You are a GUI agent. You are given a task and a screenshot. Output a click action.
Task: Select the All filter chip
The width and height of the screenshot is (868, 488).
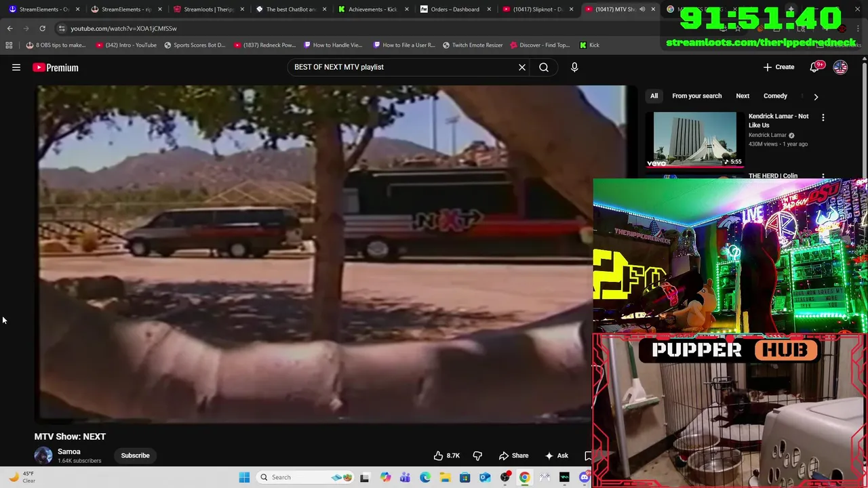click(x=654, y=96)
